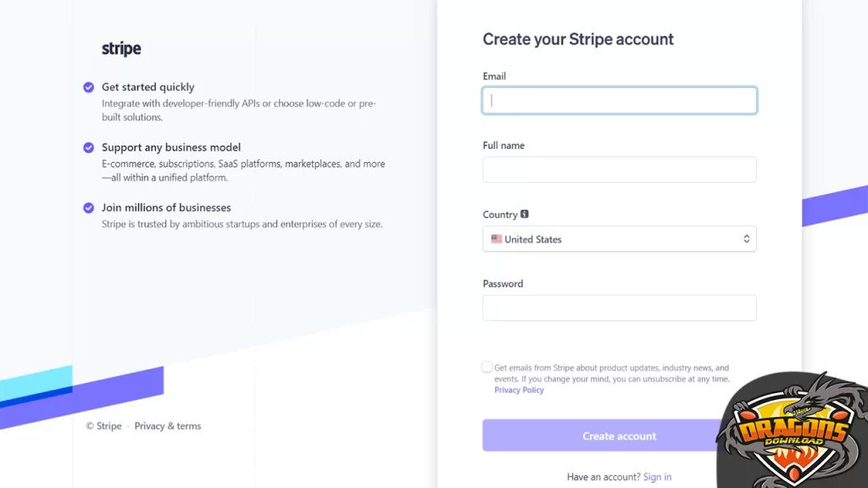Screen dimensions: 868x488
Task: Click the checkmark icon beside Join millions of businesses
Action: tap(88, 208)
